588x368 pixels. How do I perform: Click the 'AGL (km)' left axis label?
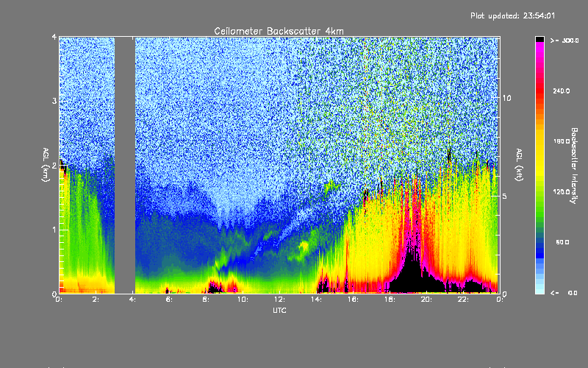coord(46,165)
